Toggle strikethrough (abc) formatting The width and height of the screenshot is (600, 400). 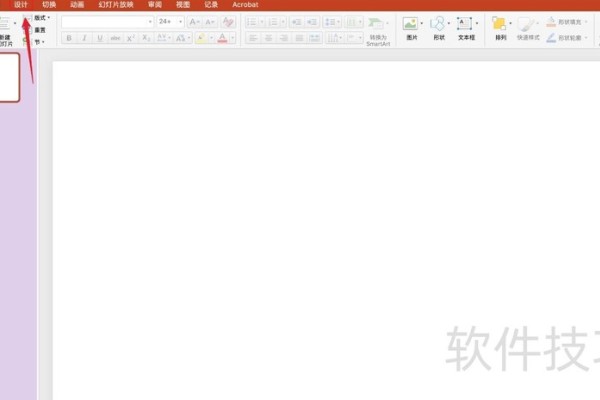click(115, 38)
